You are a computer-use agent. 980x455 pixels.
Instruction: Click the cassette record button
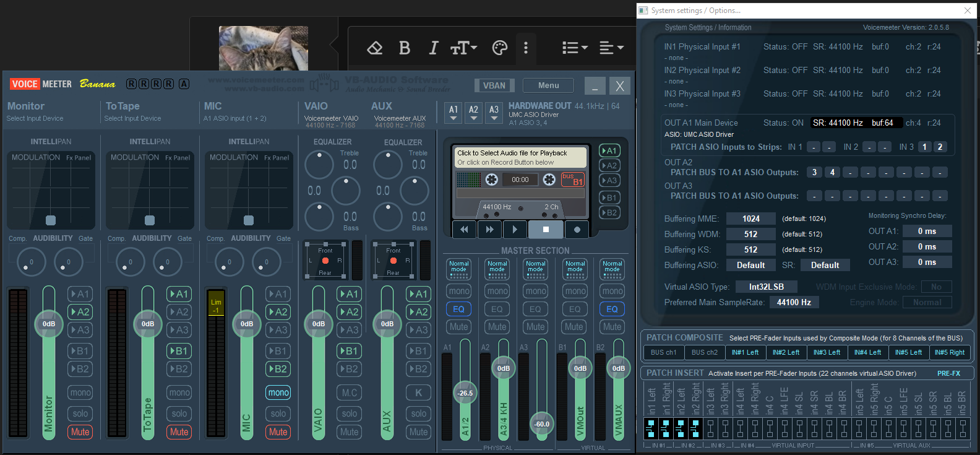[x=577, y=230]
